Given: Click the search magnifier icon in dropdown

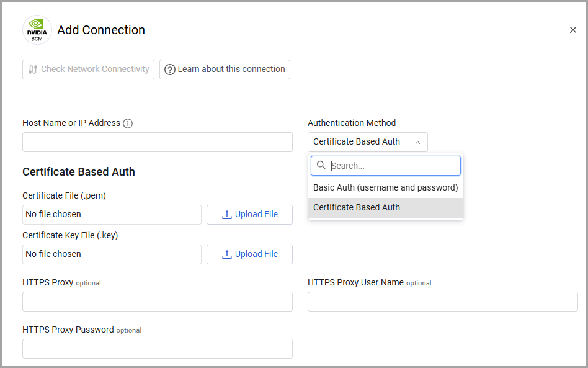Looking at the screenshot, I should click(321, 166).
